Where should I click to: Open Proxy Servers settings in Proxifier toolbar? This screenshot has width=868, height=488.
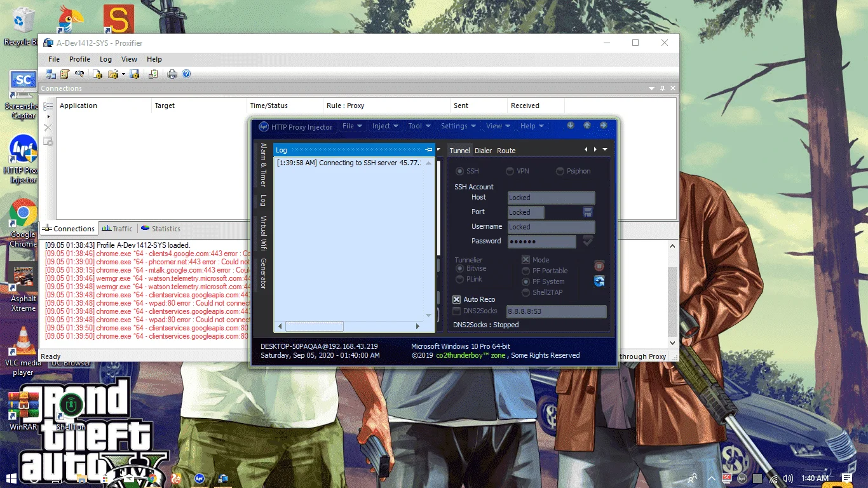click(x=50, y=74)
